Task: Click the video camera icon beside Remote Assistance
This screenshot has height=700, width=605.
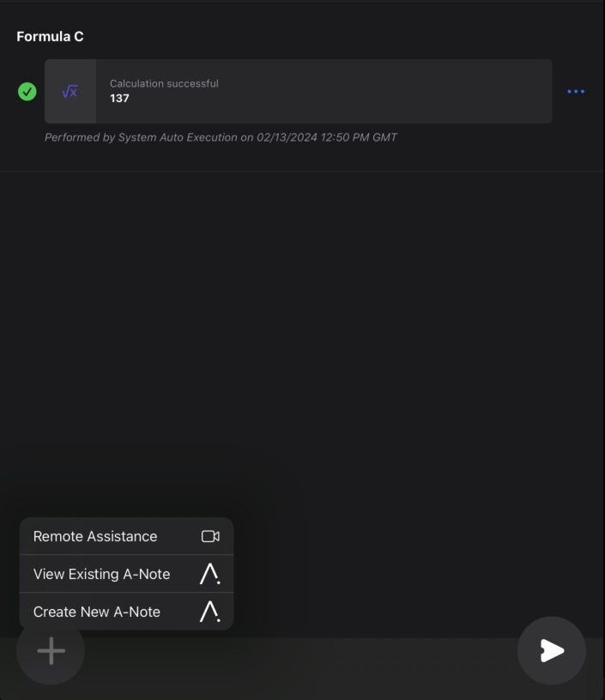Action: 210,536
